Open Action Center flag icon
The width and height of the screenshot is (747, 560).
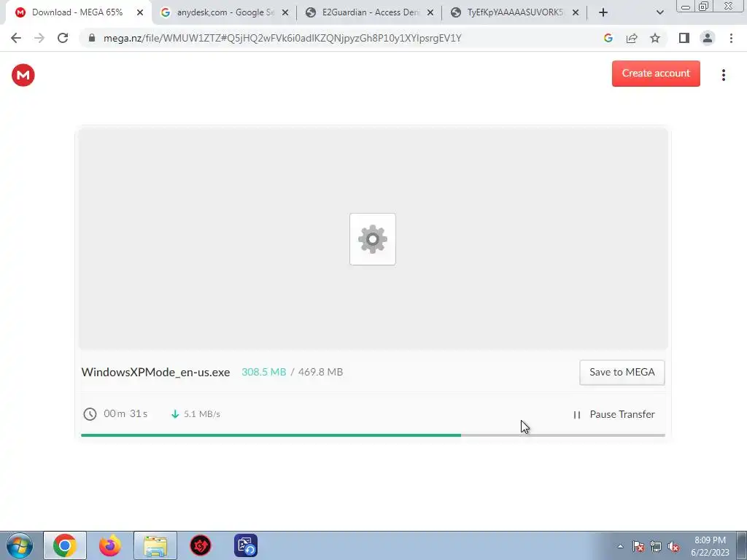tap(638, 546)
